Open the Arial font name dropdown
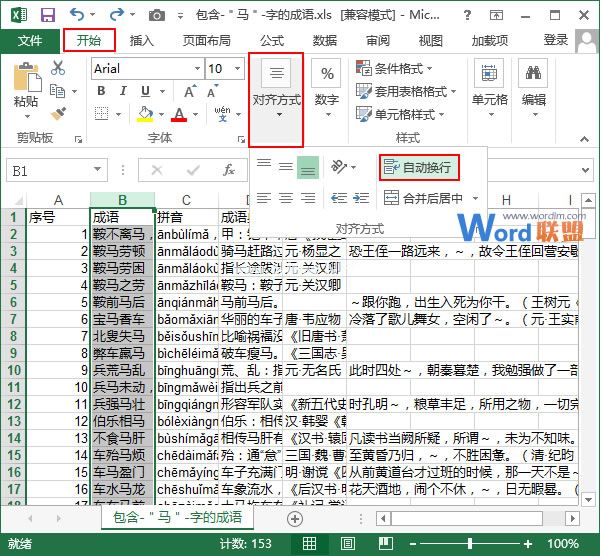The height and width of the screenshot is (556, 600). pos(195,69)
